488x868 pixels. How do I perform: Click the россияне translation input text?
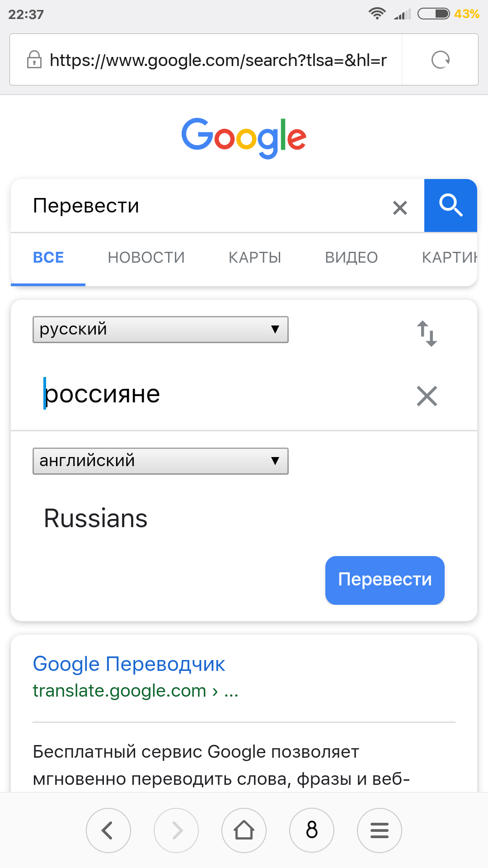(x=102, y=394)
